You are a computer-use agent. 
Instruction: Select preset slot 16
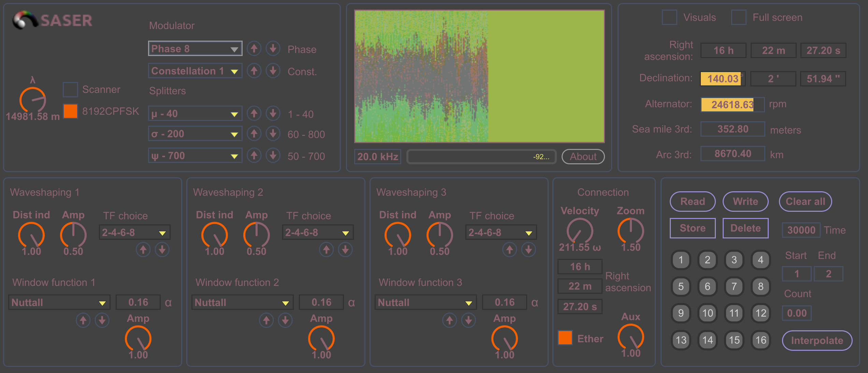point(761,340)
